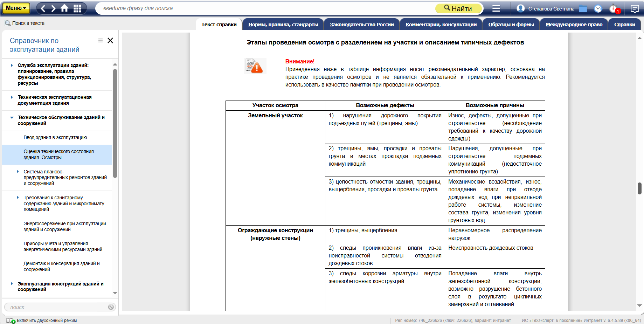Expand Требования к санитарному содержанию item
This screenshot has width=644, height=324.
[18, 198]
